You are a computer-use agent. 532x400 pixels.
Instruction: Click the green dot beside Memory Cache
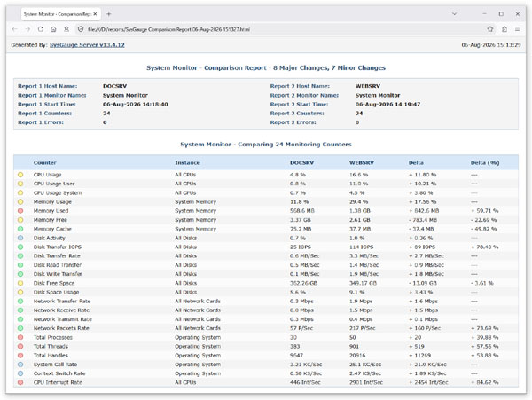pyautogui.click(x=20, y=229)
